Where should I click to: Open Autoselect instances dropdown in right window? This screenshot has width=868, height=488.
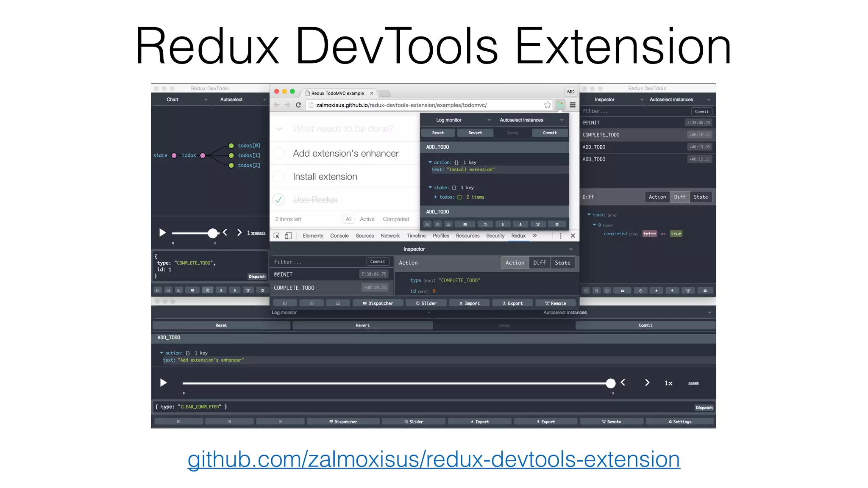click(680, 100)
